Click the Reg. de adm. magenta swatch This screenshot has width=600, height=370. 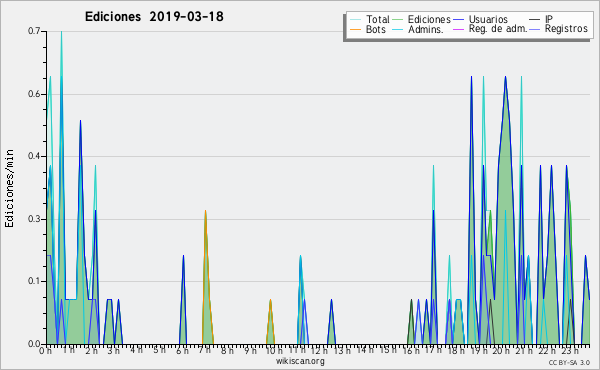pos(458,29)
